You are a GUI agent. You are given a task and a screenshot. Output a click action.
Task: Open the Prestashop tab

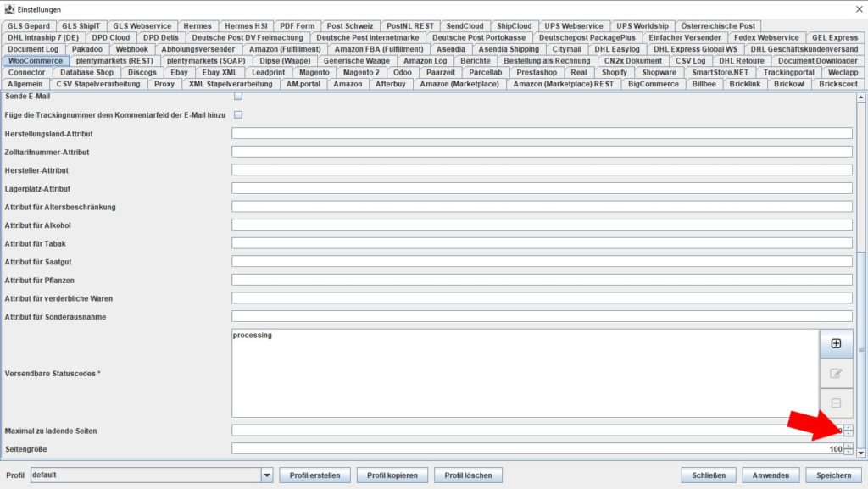pos(537,73)
